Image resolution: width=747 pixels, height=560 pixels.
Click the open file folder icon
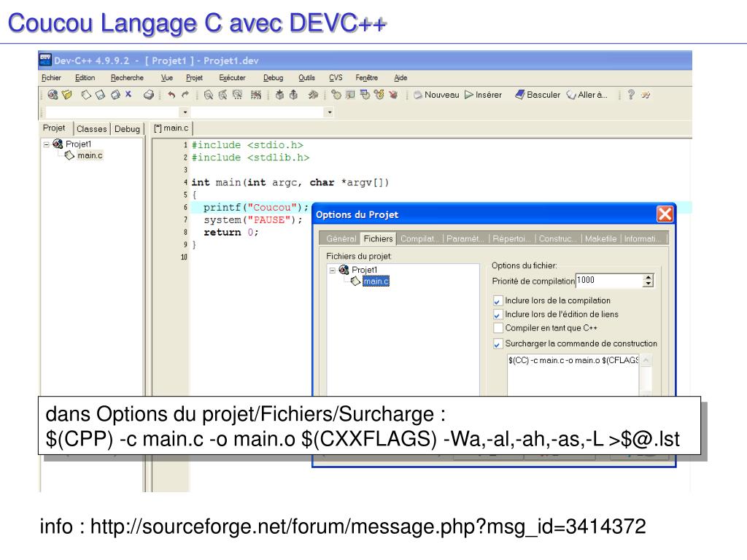coord(67,95)
